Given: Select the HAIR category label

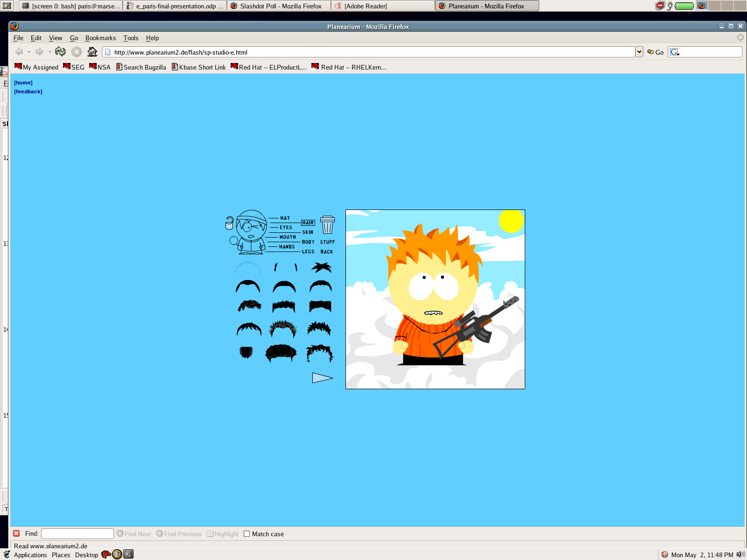Looking at the screenshot, I should click(308, 223).
